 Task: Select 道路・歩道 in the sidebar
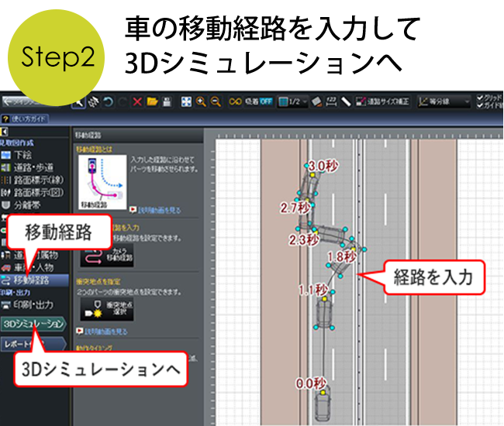pyautogui.click(x=34, y=167)
